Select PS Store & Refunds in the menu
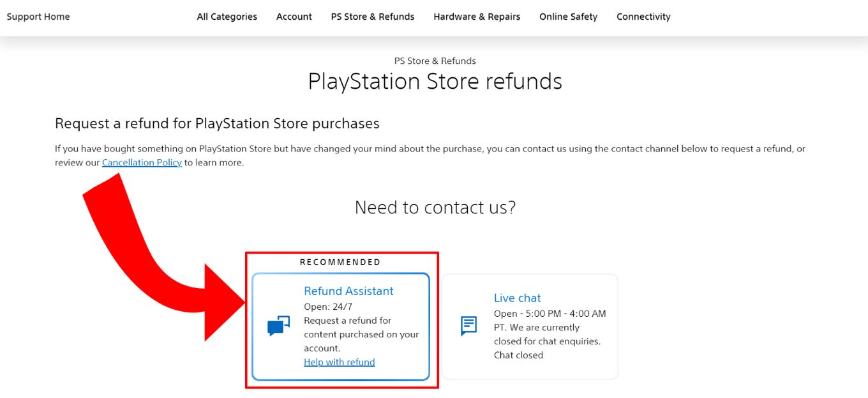 [x=372, y=17]
